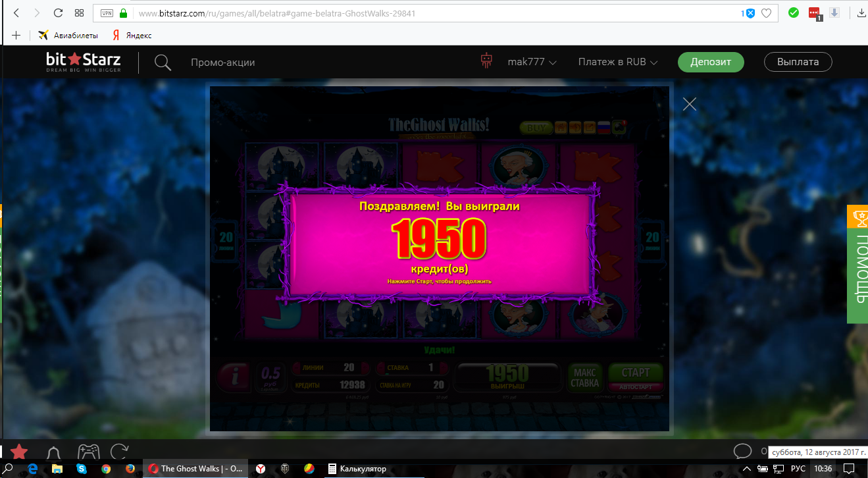Go to the BitStarz home logo
This screenshot has width=868, height=478.
coord(83,63)
